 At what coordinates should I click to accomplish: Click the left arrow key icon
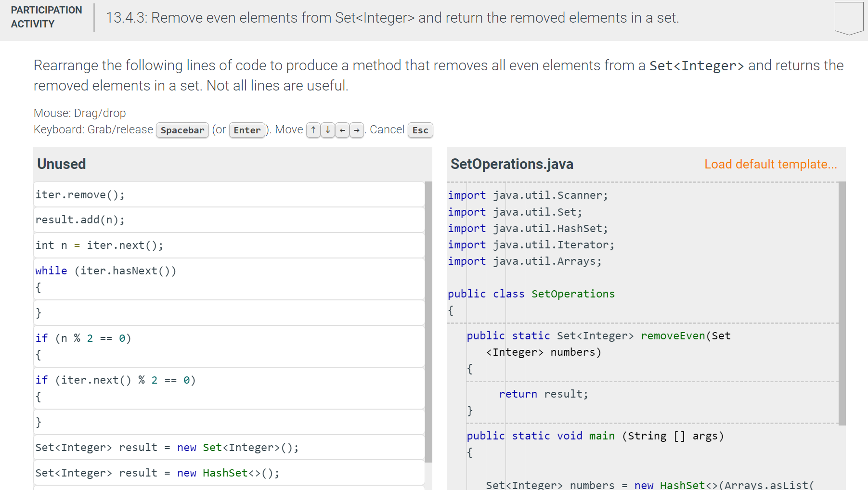tap(342, 130)
